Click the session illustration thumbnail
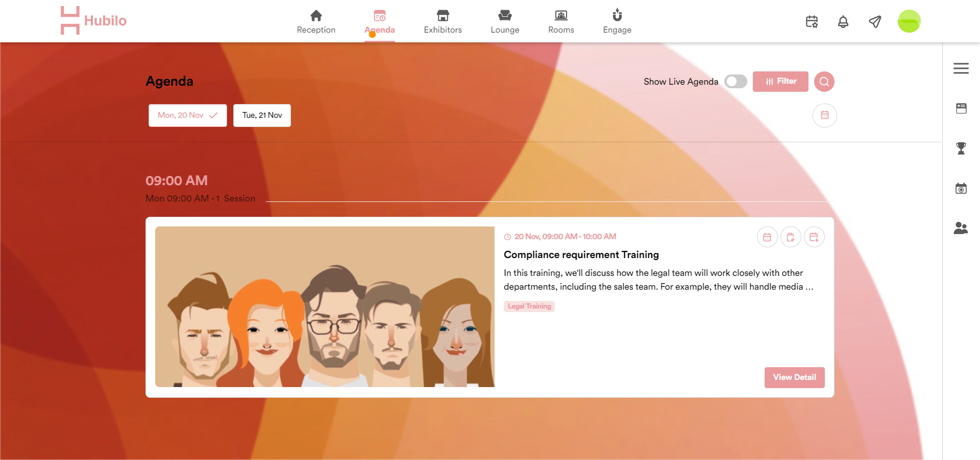This screenshot has height=460, width=980. pos(325,306)
